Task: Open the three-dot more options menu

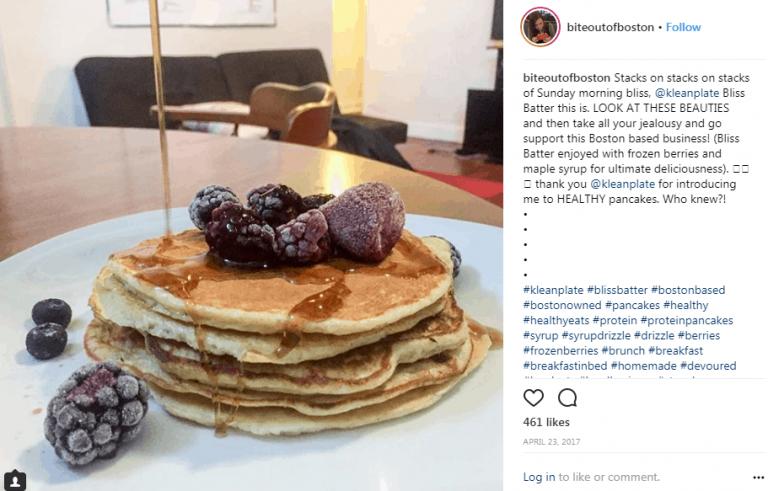Action: (758, 477)
